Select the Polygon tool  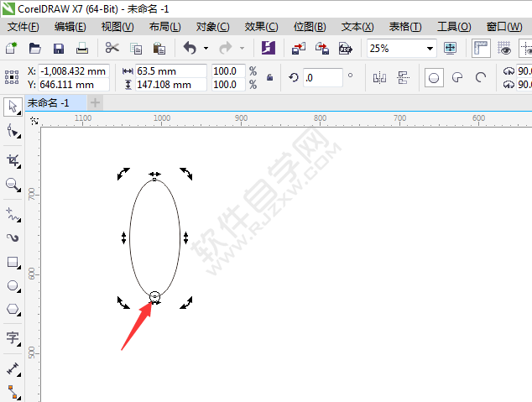coord(13,310)
